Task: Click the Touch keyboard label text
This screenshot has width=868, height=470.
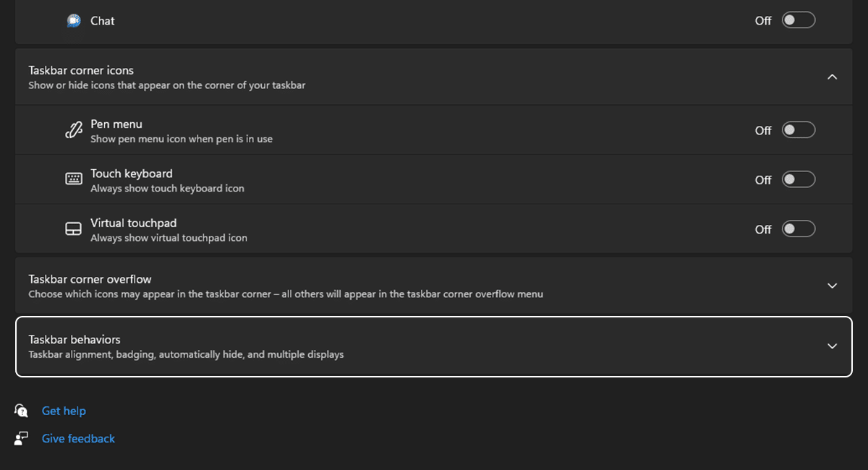Action: [x=131, y=174]
